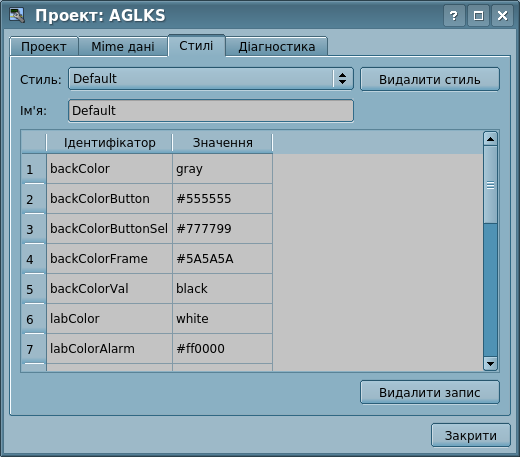This screenshot has height=457, width=520.
Task: Expand the Default style dropdown
Action: tap(211, 79)
